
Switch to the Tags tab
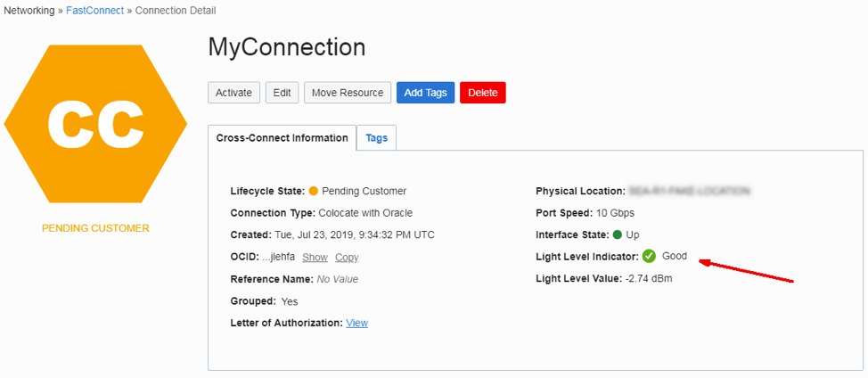pos(376,138)
